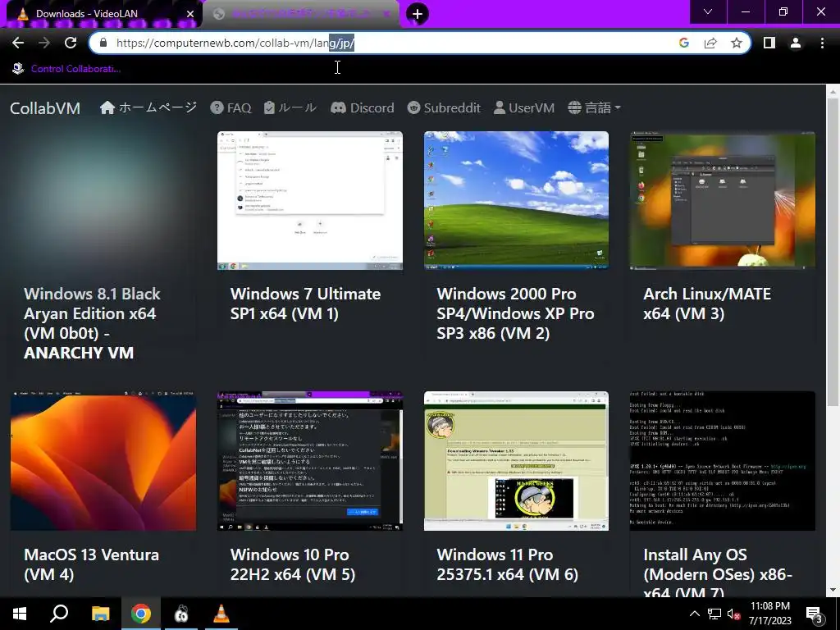Toggle the browser side panel
Screen dimensions: 840x630
tap(769, 43)
